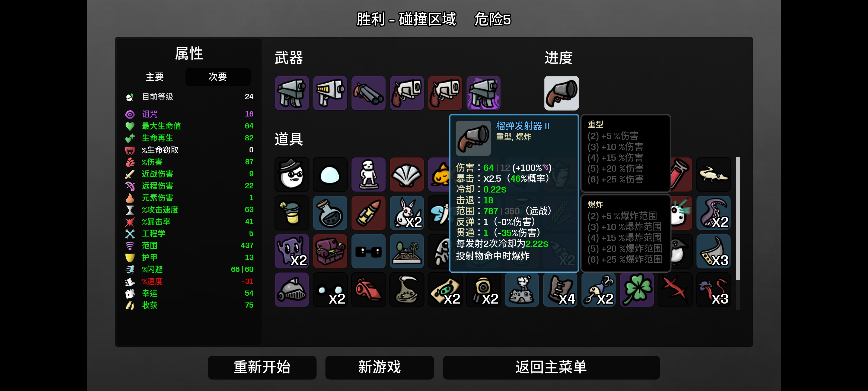
Task: Click the purple flaming minigun weapon
Action: pyautogui.click(x=483, y=93)
